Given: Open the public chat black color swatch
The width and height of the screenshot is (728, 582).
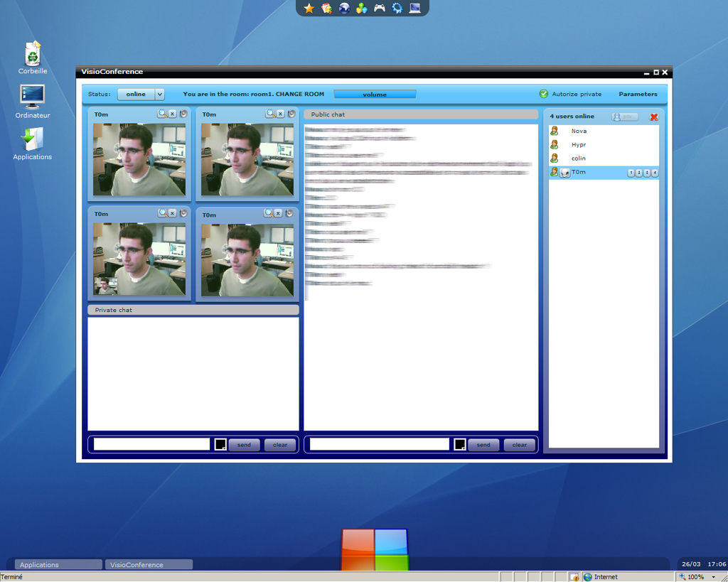Looking at the screenshot, I should point(460,445).
